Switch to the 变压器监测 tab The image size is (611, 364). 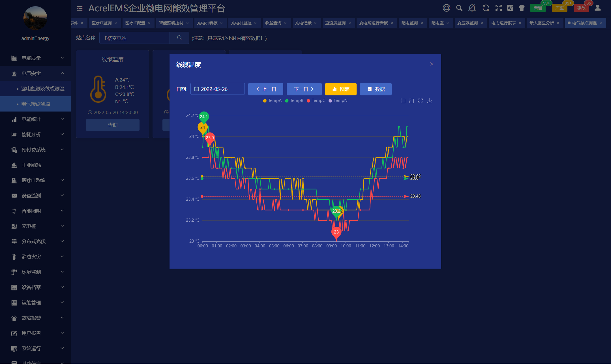(x=468, y=23)
